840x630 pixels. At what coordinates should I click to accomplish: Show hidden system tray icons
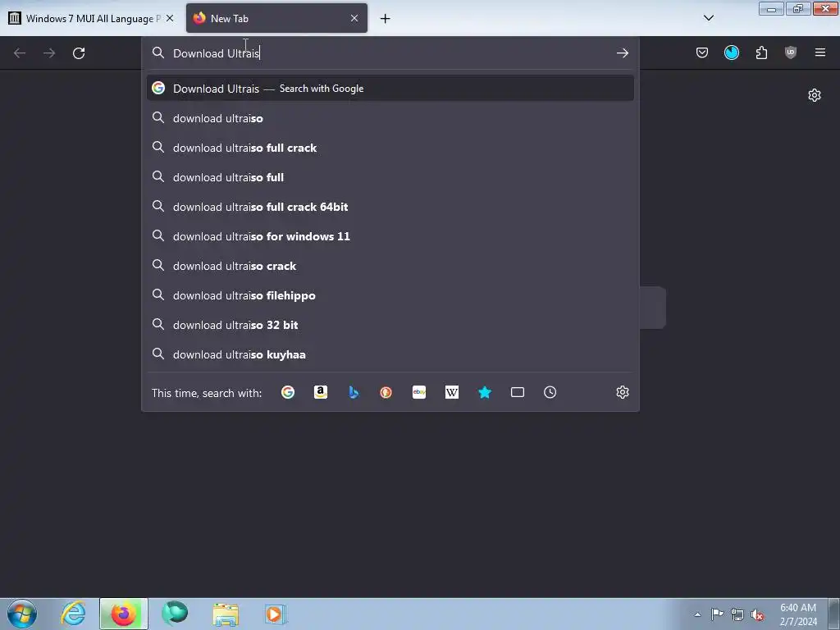(x=697, y=614)
